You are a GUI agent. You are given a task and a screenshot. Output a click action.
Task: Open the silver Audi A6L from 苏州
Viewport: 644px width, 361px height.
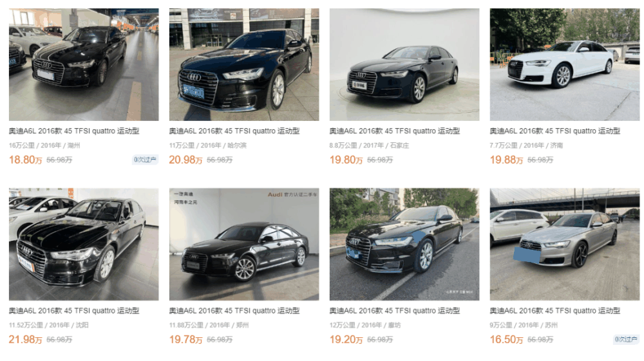[564, 244]
